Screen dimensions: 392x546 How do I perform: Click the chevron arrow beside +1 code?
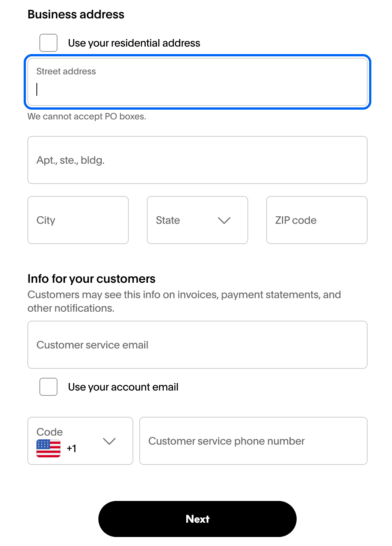(109, 441)
